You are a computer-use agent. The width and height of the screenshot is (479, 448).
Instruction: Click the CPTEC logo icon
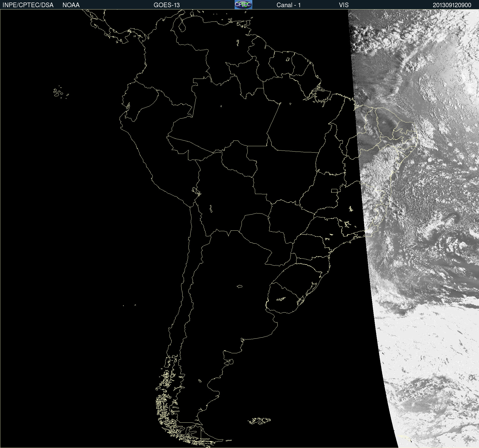tap(243, 5)
